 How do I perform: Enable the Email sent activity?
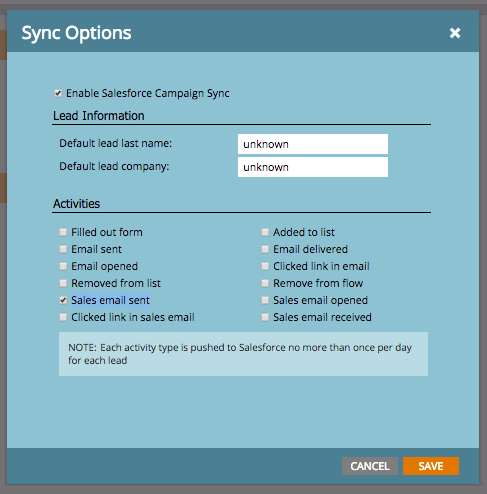pyautogui.click(x=63, y=249)
